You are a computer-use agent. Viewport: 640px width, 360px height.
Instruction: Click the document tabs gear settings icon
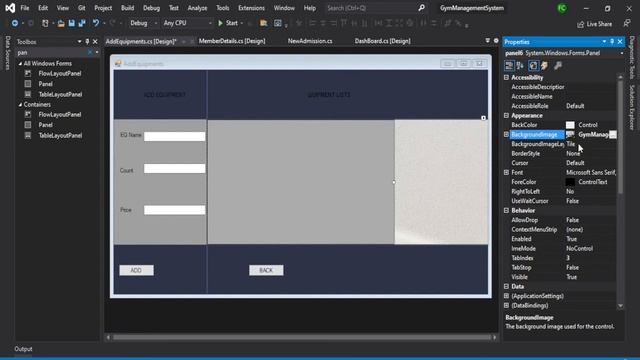pos(496,40)
